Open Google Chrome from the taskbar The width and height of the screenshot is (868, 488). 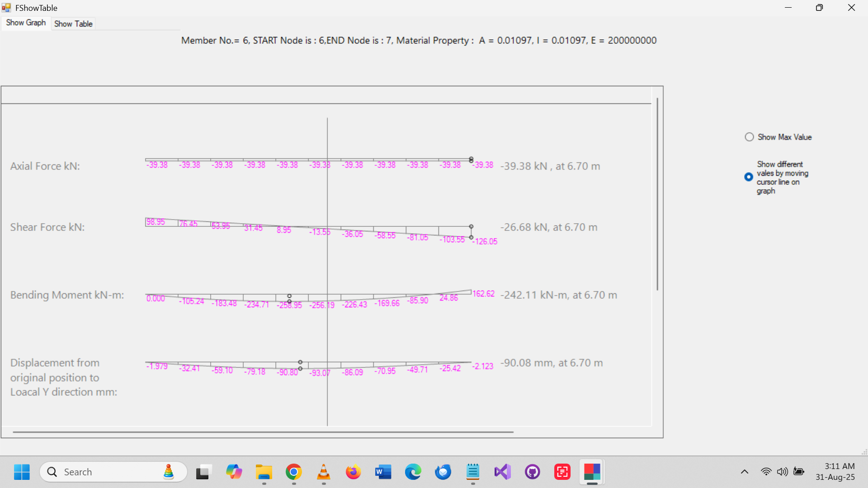293,472
